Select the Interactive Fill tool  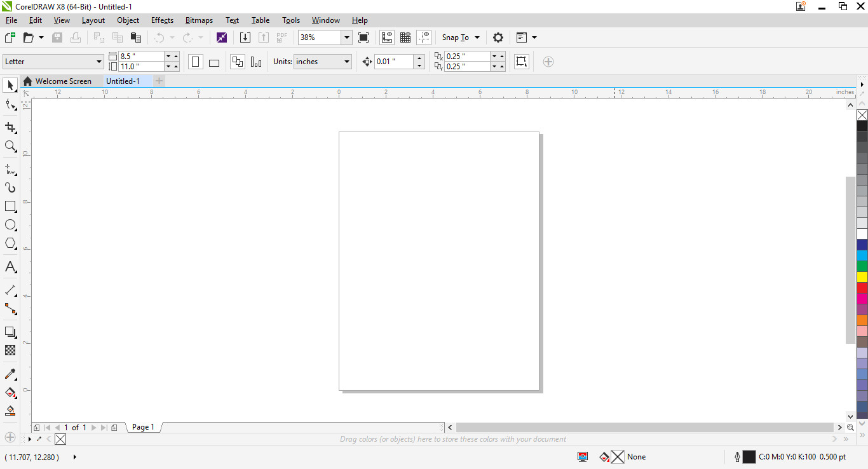(x=11, y=392)
